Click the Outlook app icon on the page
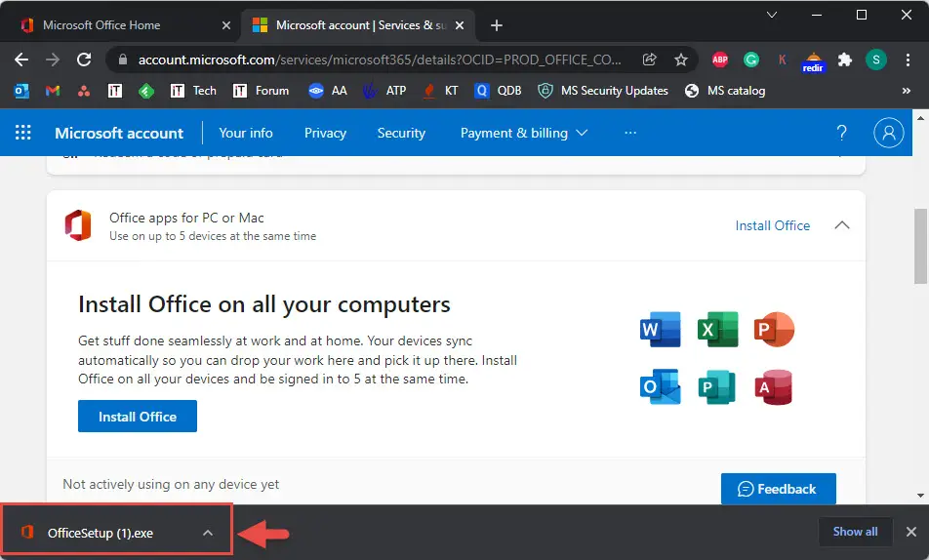 (x=660, y=387)
